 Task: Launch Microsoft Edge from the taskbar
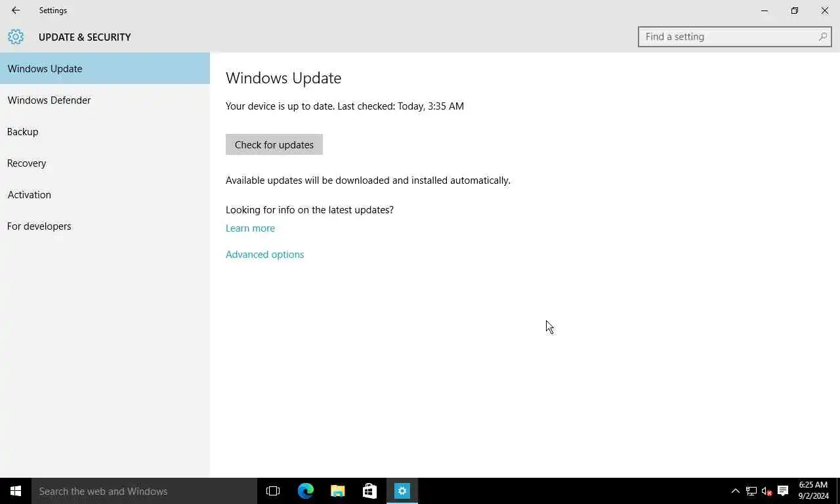[305, 491]
